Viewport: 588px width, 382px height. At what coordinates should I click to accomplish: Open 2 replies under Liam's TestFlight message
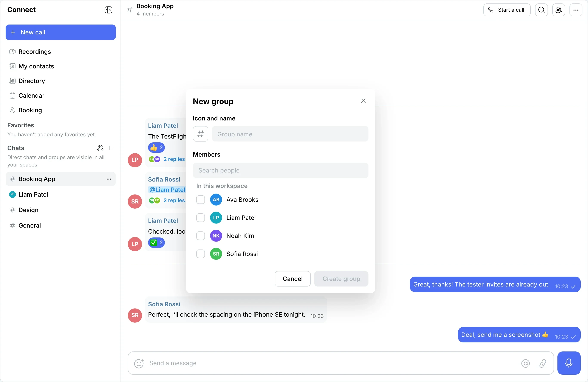click(174, 159)
